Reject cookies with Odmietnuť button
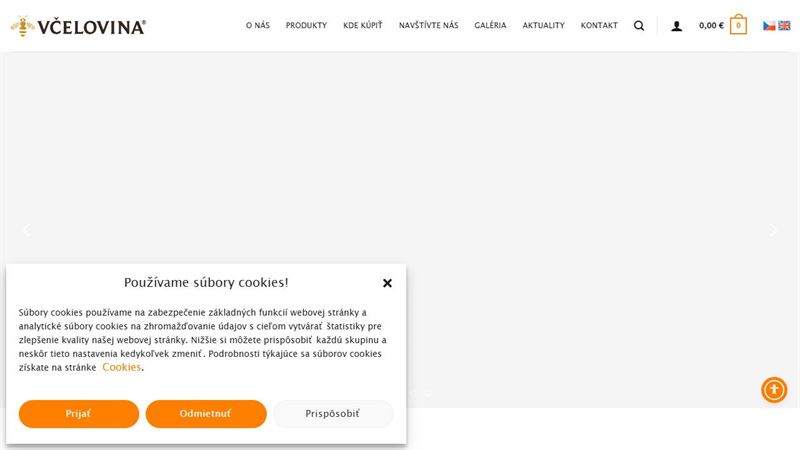 tap(206, 414)
